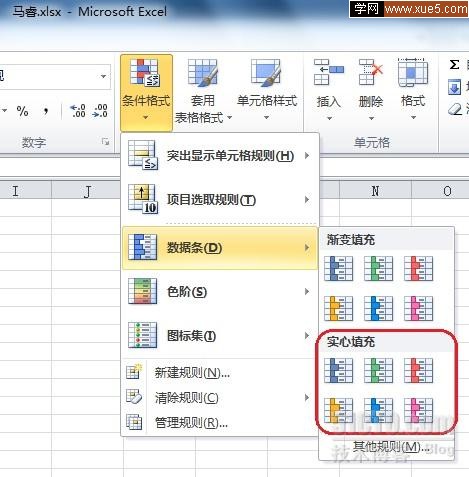Click the 数据条 data bars icon

[143, 247]
